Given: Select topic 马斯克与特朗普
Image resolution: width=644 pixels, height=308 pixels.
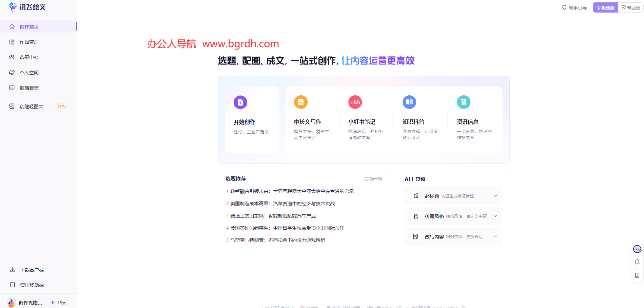Looking at the screenshot, I should pyautogui.click(x=278, y=240).
